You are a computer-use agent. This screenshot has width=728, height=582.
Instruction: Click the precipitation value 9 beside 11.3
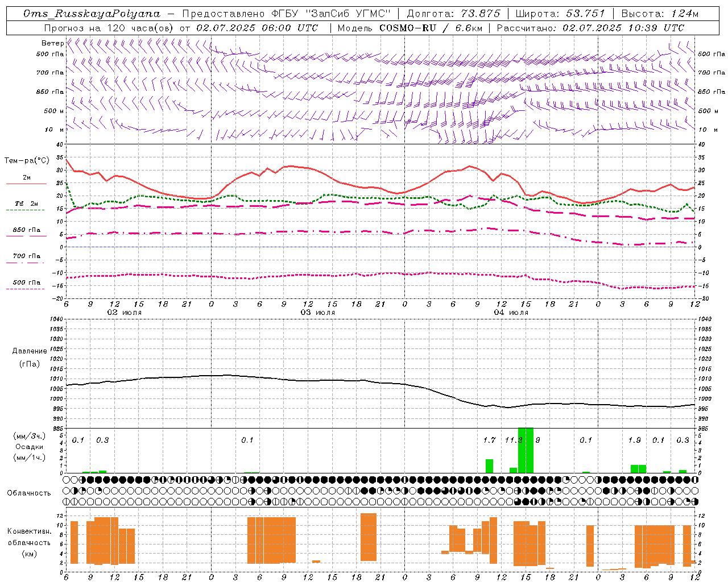537,440
